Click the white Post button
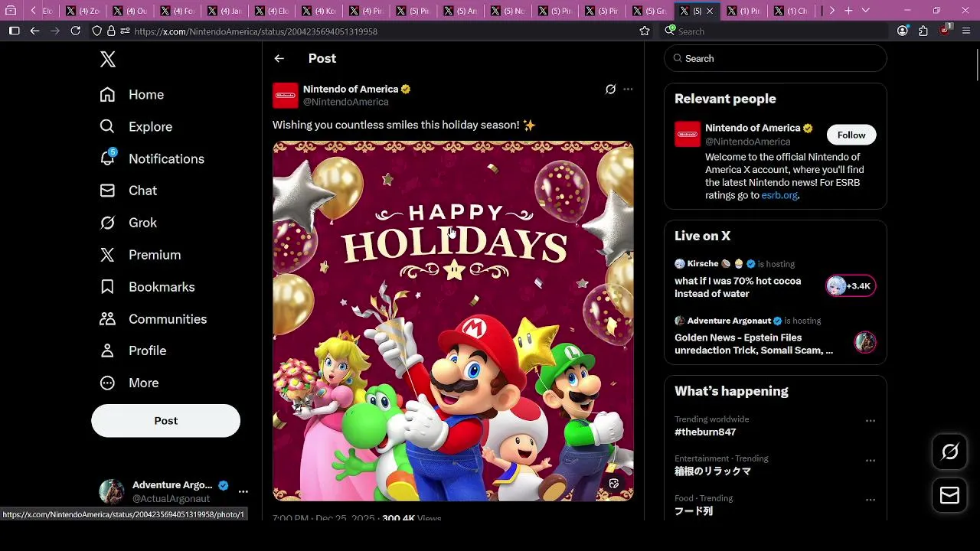 (165, 421)
